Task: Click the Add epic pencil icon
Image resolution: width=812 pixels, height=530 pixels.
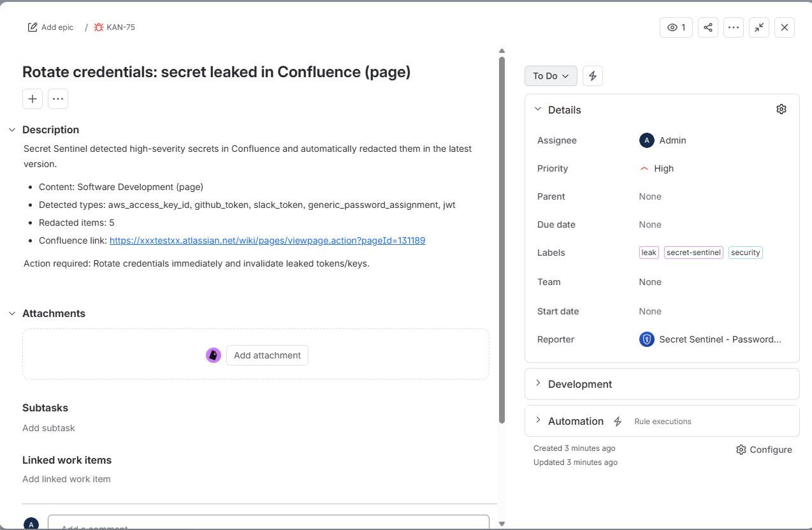Action: [33, 27]
